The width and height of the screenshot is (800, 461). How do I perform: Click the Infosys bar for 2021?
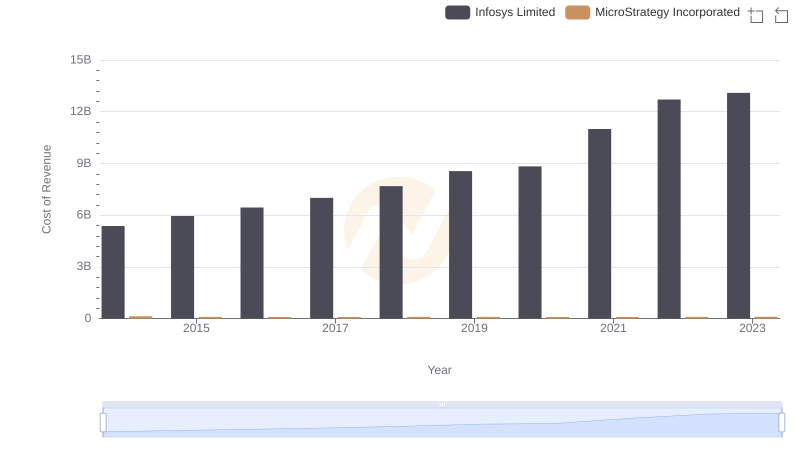click(599, 224)
